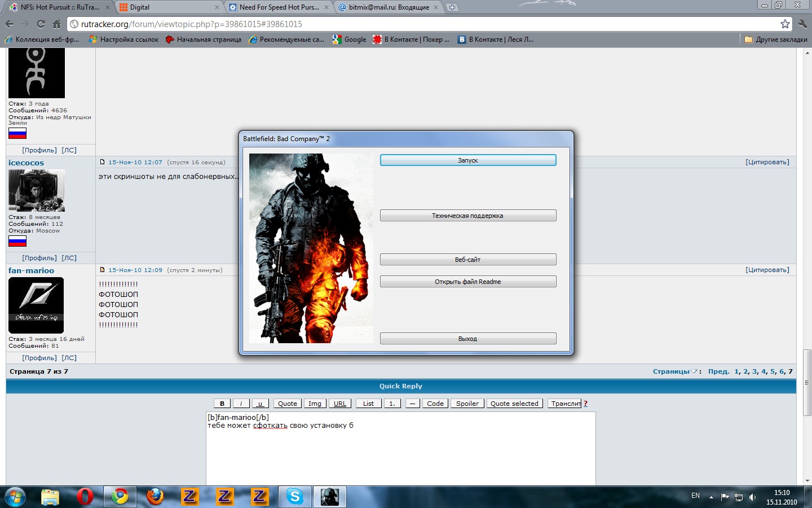Switch to the Digital tab
Viewport: 812px width, 508px height.
[x=169, y=7]
